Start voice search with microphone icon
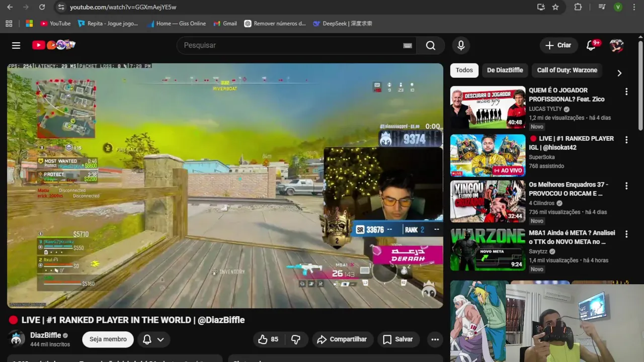This screenshot has height=362, width=644. [x=461, y=45]
